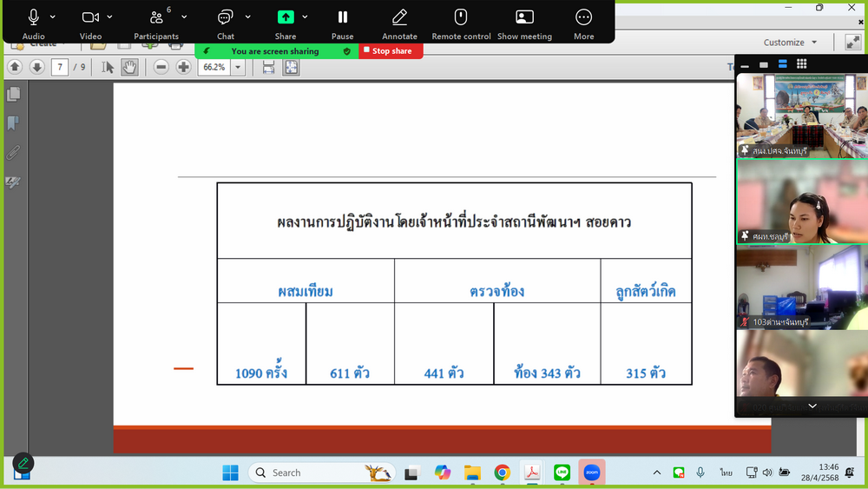Viewport: 868px width, 489px height.
Task: Expand chat options arrow beside Chat
Action: click(x=248, y=17)
